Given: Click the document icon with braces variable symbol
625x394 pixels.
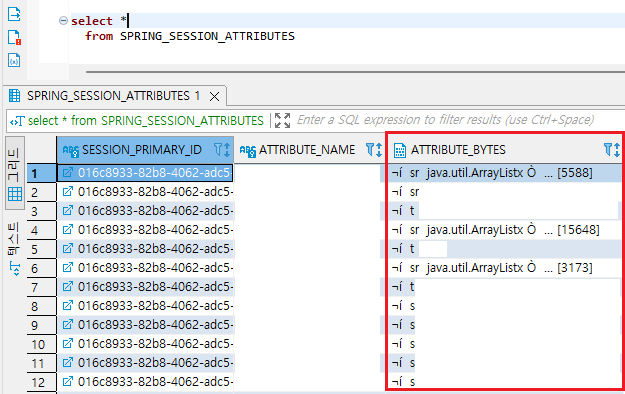Looking at the screenshot, I should point(14,60).
